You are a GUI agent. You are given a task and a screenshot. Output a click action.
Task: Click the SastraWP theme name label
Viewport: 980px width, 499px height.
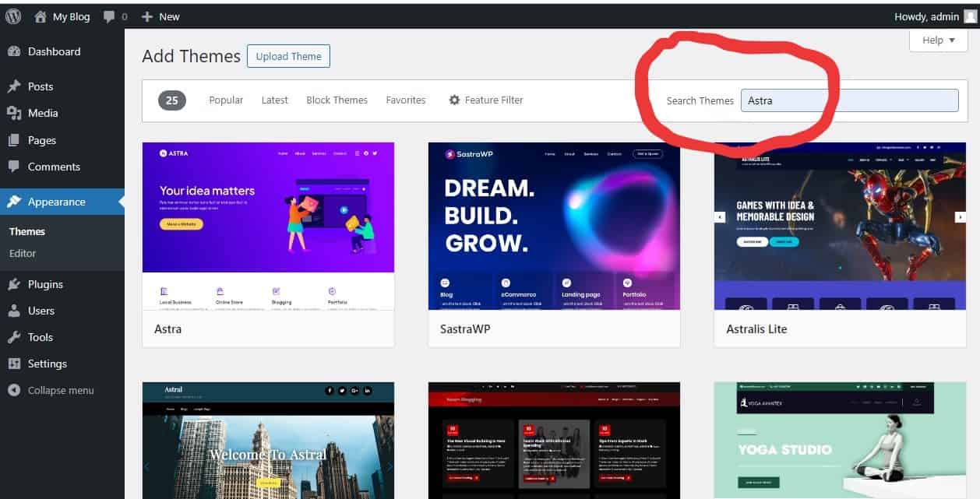(x=466, y=329)
